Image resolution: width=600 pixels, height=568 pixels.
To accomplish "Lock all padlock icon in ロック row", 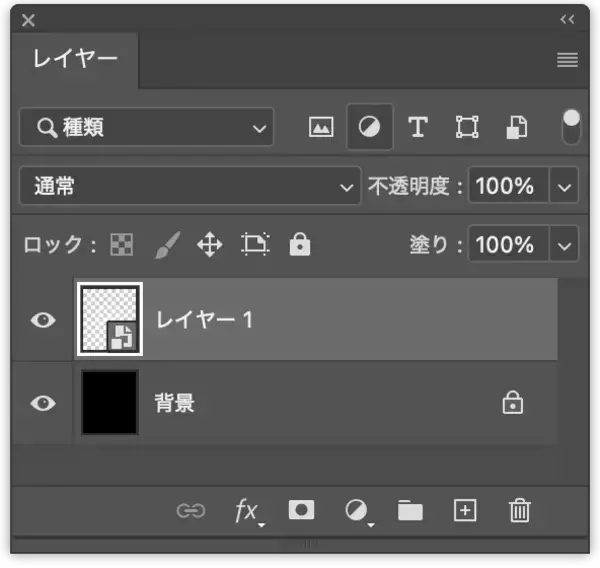I will [300, 244].
